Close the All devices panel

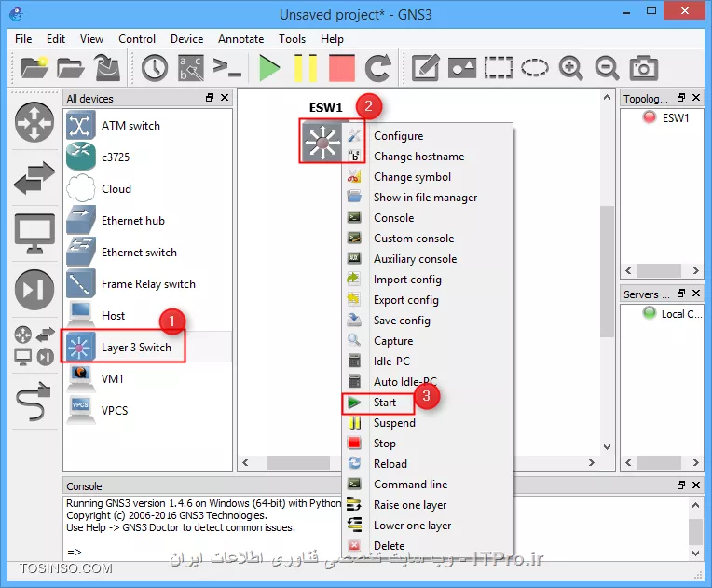coord(225,98)
